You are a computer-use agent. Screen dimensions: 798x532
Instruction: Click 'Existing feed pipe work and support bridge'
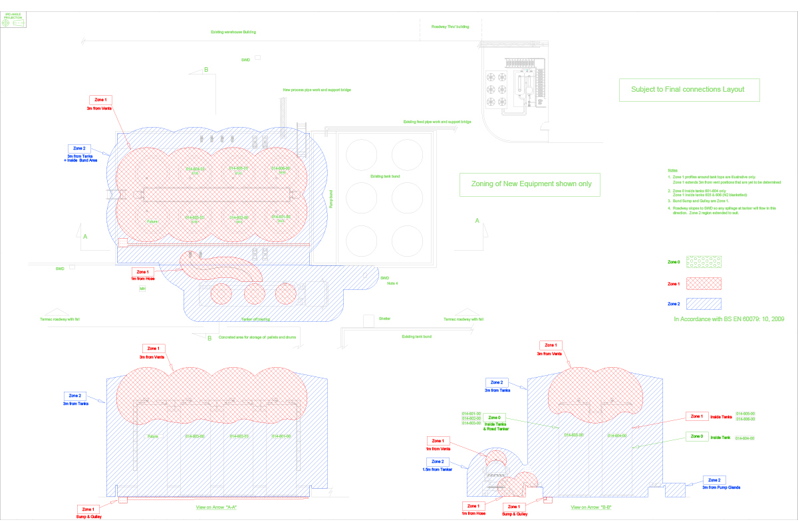click(437, 122)
